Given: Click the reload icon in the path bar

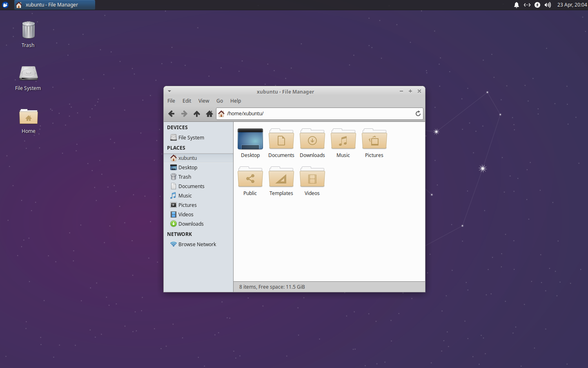Looking at the screenshot, I should 418,114.
